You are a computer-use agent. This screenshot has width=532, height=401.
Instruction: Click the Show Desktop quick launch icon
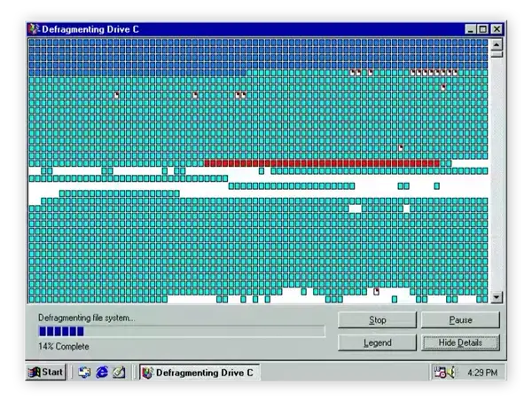85,372
